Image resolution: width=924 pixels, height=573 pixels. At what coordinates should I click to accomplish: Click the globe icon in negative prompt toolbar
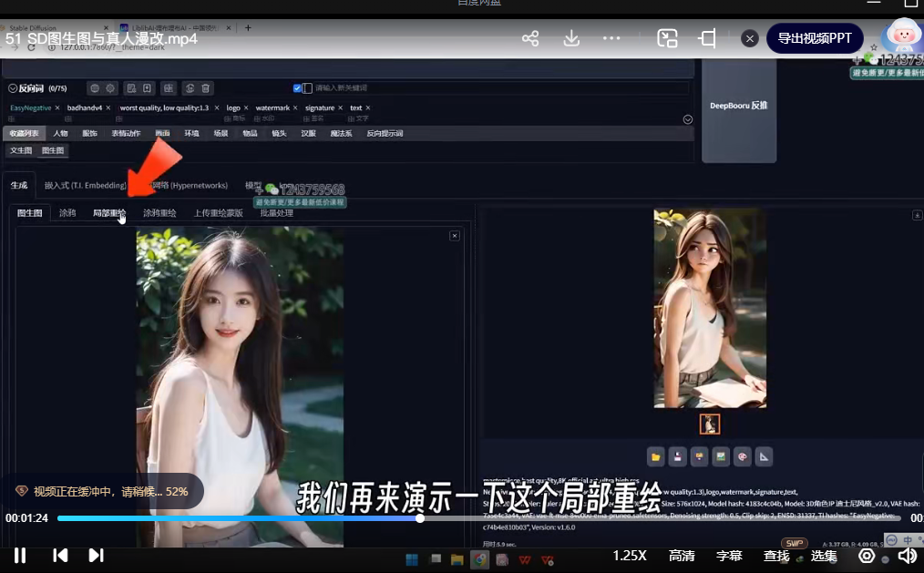94,88
